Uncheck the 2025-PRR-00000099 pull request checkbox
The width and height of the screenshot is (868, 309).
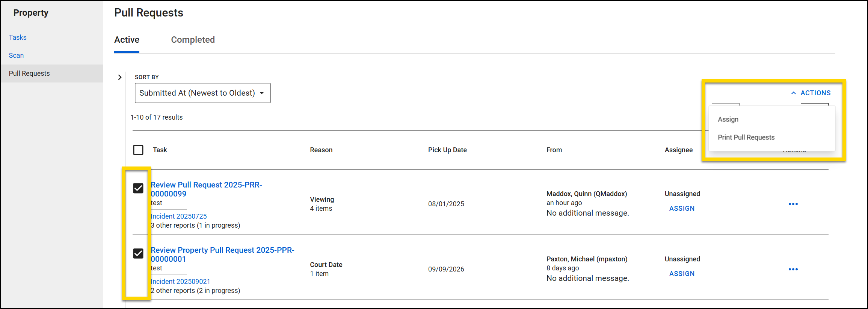pos(138,188)
